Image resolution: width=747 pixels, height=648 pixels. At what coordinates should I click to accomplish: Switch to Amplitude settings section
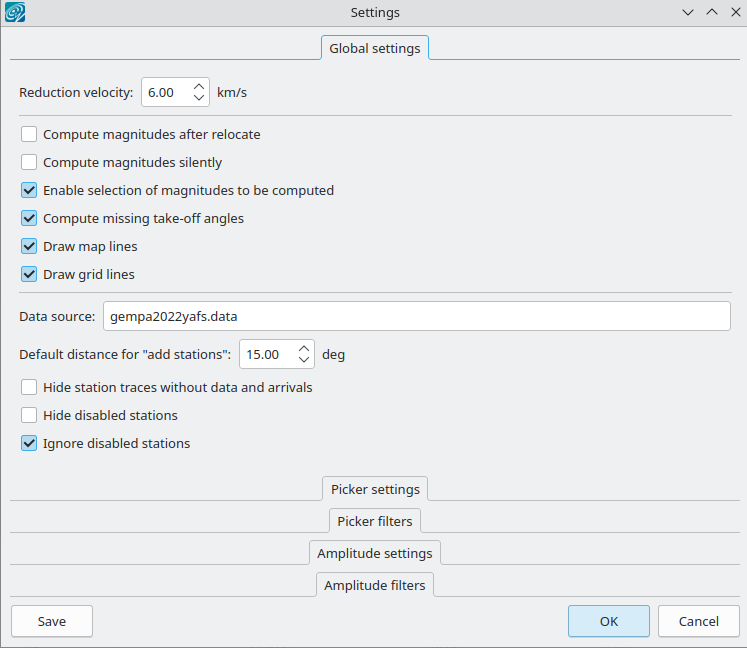pos(374,553)
